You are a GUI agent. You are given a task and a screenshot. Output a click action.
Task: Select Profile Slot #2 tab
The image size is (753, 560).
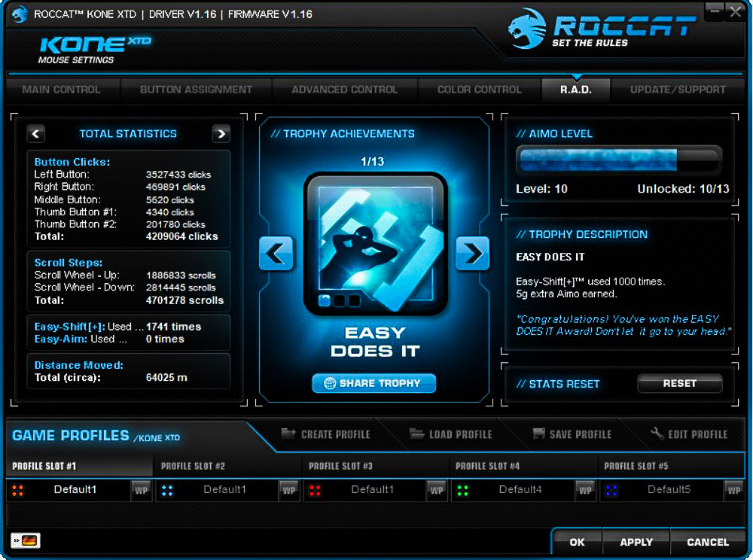point(227,466)
